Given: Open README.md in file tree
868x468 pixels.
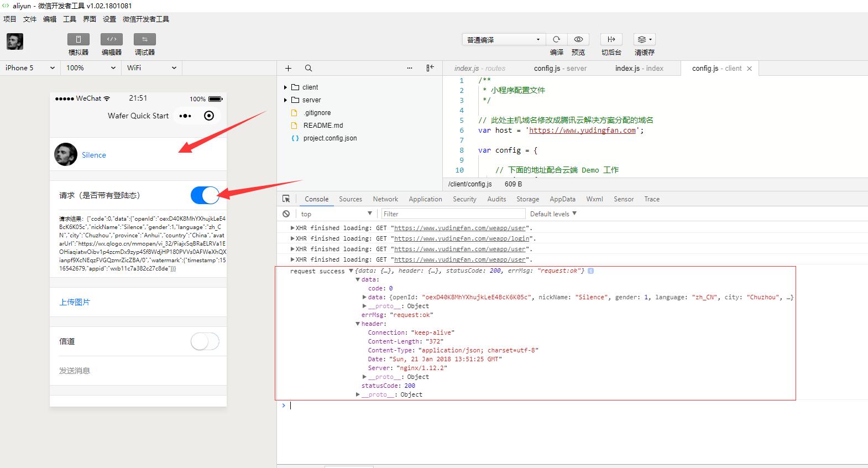Looking at the screenshot, I should [x=323, y=125].
